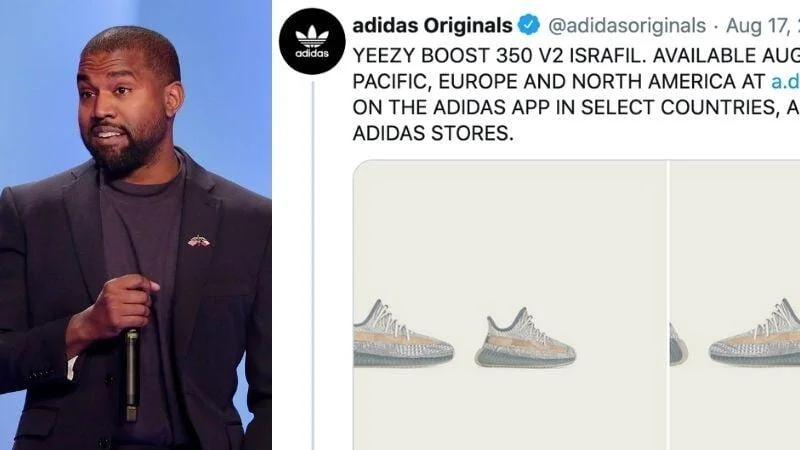
Task: Open the first Yeezy product image
Action: click(x=510, y=305)
